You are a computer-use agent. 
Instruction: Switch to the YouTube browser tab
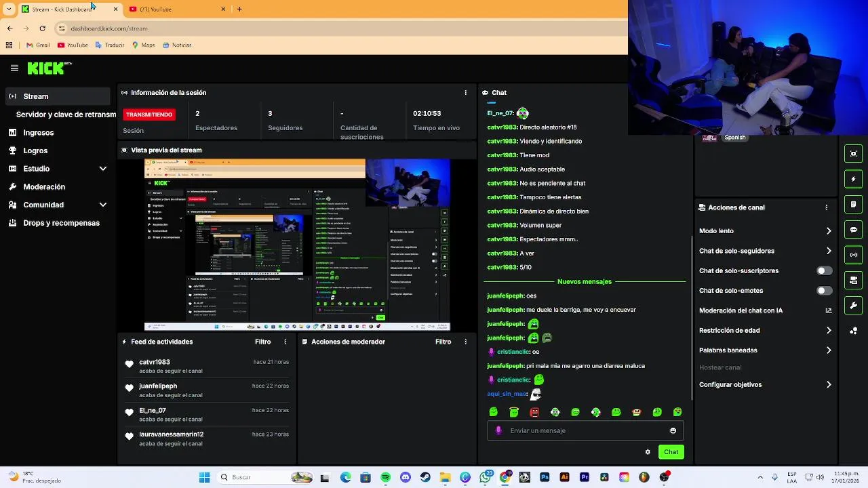click(176, 9)
